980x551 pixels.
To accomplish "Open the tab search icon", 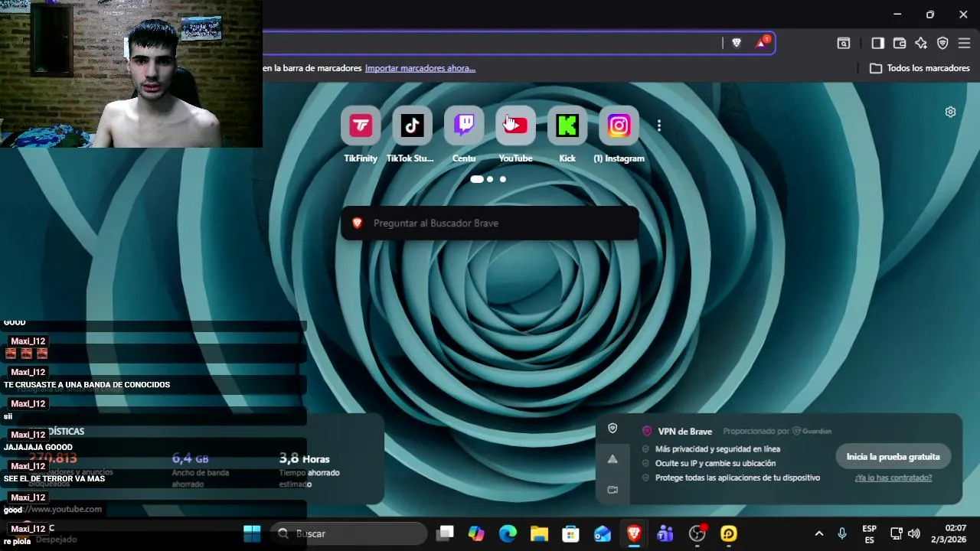I will click(843, 44).
